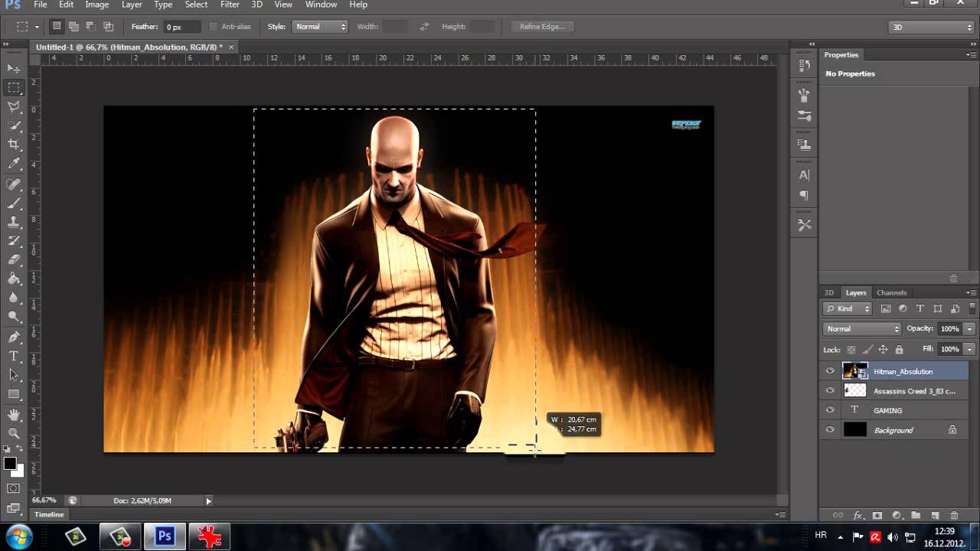Select the Clone Stamp tool
This screenshot has height=551, width=980.
coord(14,223)
